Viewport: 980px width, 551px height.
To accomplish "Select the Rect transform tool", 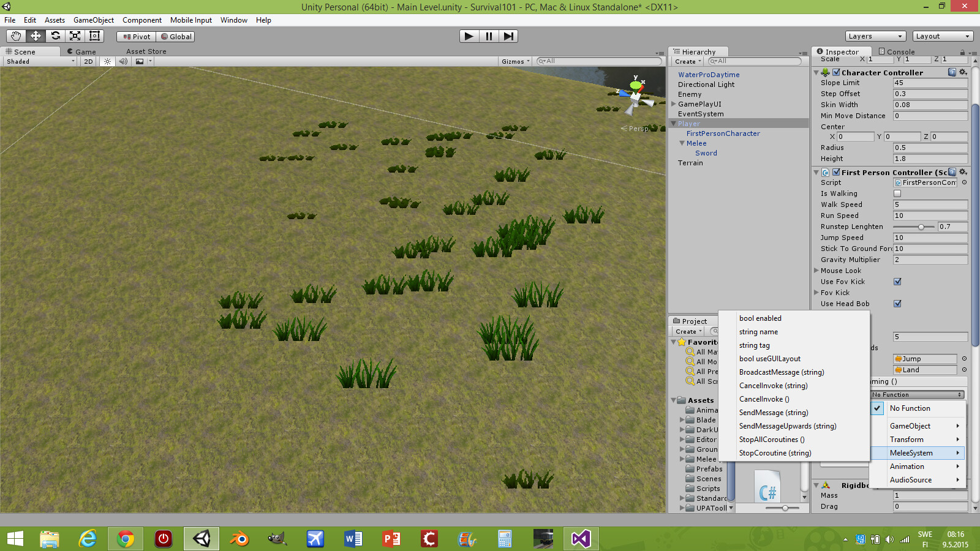I will point(94,36).
